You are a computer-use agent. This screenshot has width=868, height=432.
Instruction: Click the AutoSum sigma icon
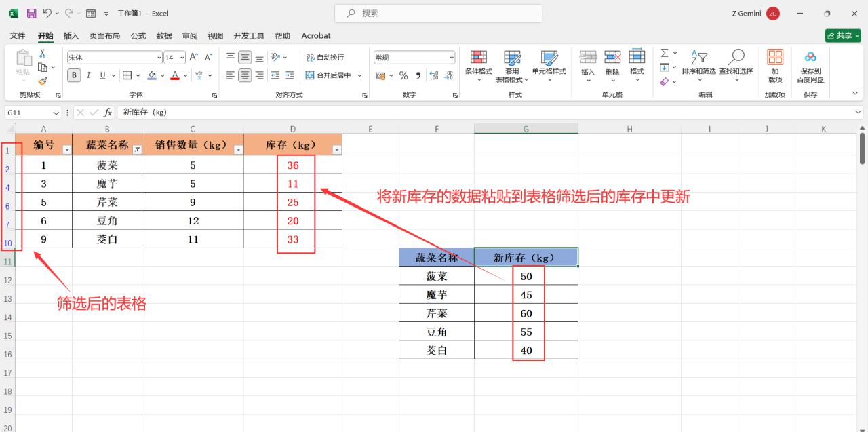665,53
